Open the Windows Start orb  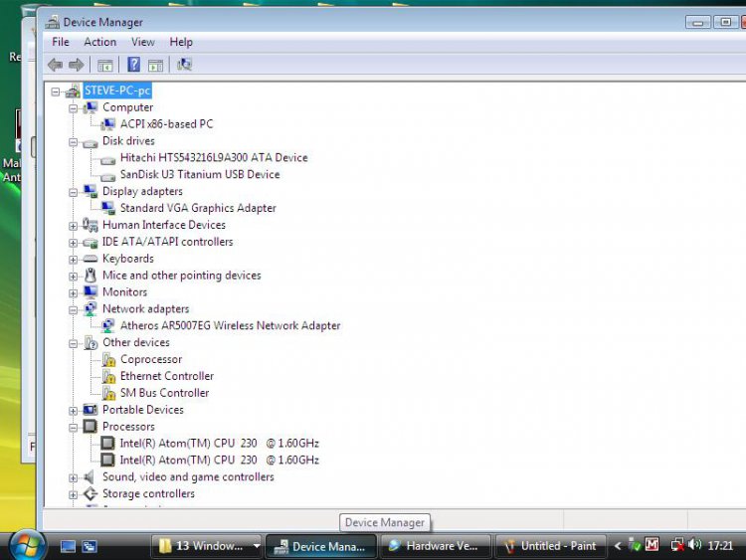pyautogui.click(x=27, y=545)
